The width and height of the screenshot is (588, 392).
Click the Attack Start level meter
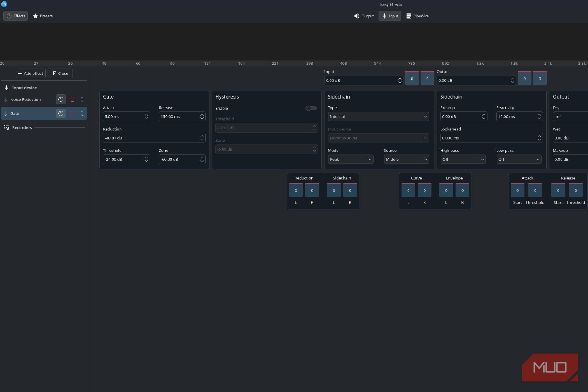pyautogui.click(x=517, y=190)
